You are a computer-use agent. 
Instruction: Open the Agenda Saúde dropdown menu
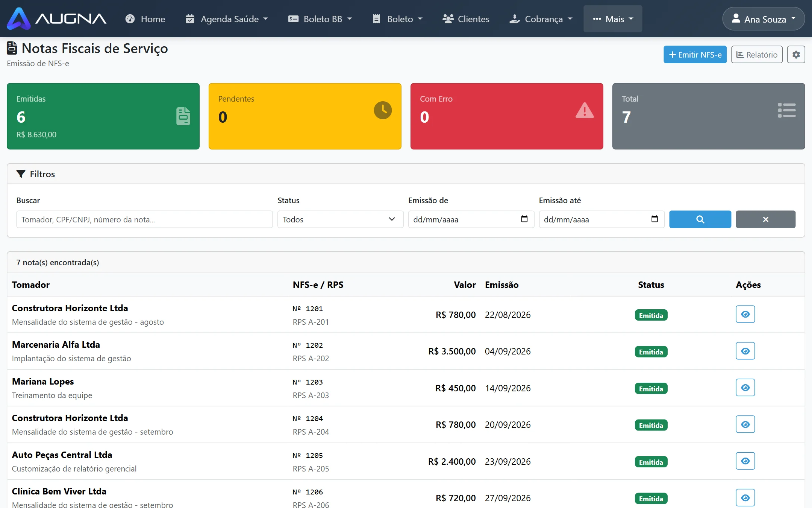[x=227, y=19]
